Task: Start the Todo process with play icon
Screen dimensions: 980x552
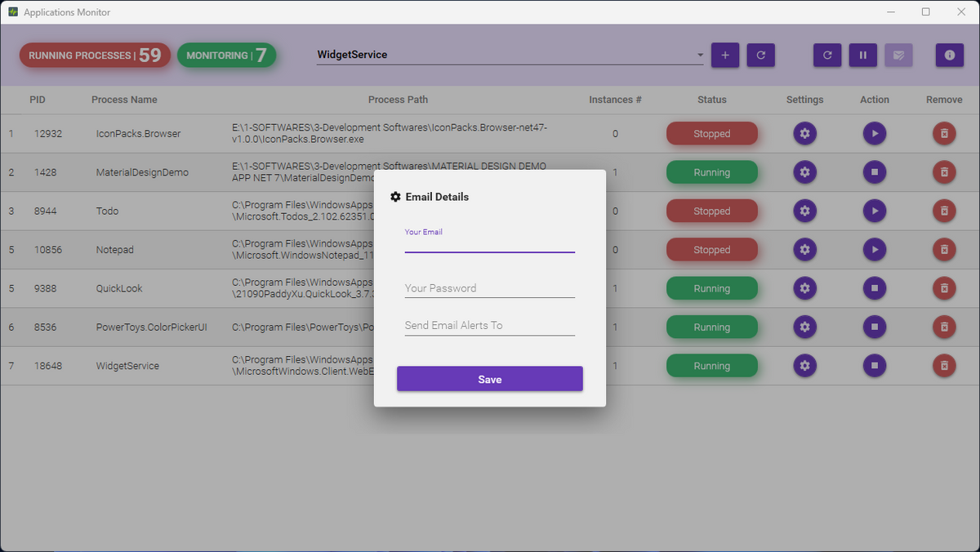Action: [875, 211]
